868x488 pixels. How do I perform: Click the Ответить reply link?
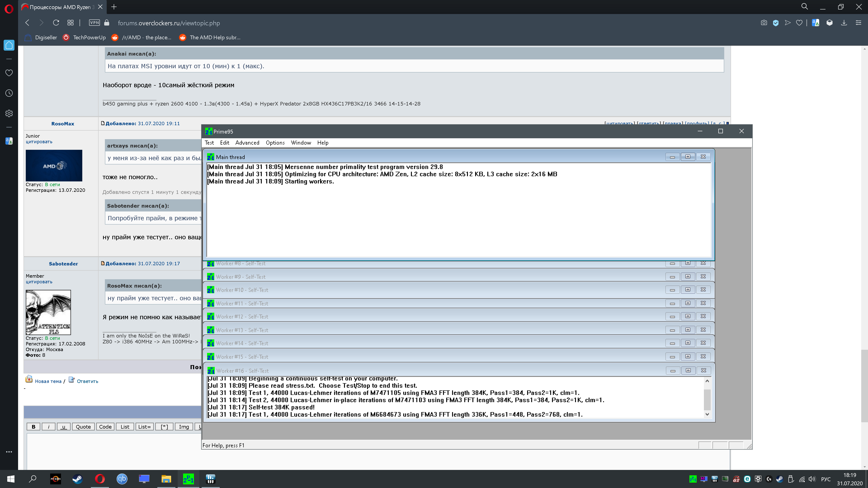coord(87,381)
